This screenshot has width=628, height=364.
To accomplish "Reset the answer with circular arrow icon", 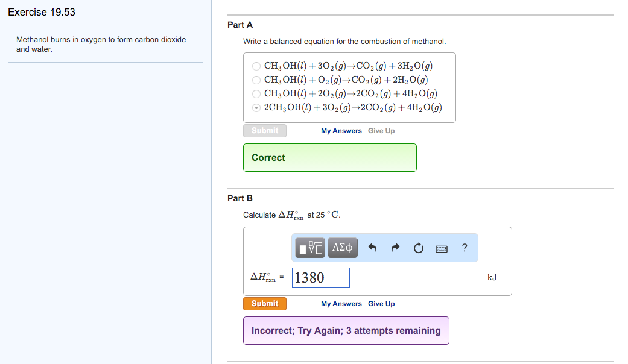I will (x=419, y=248).
